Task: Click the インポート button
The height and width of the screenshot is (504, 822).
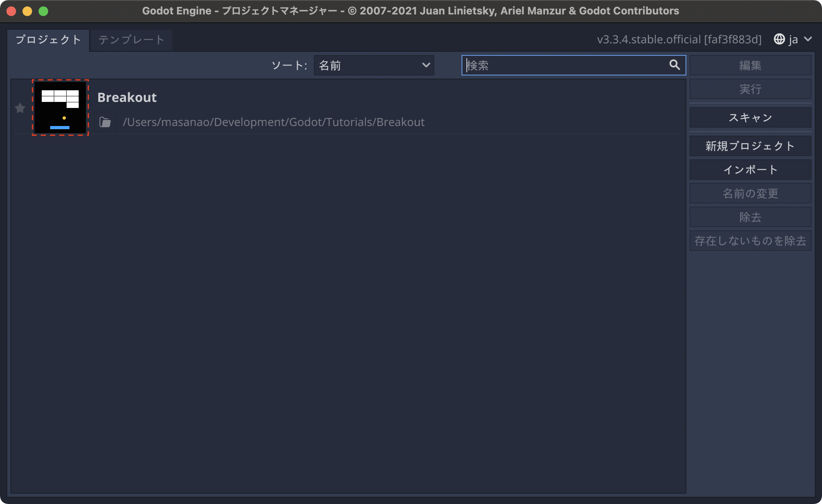Action: 750,170
